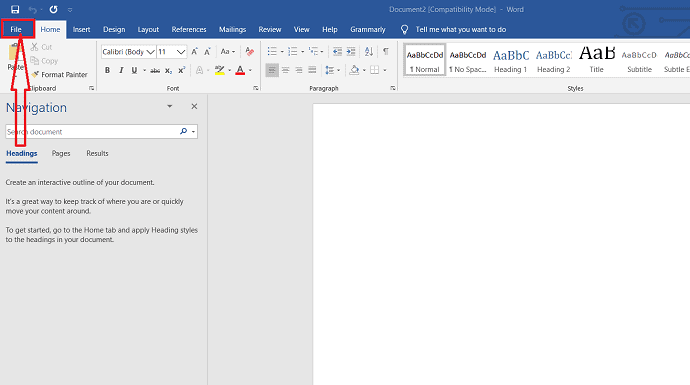Apply the Normal style
Viewport: 690px width, 385px height.
425,60
